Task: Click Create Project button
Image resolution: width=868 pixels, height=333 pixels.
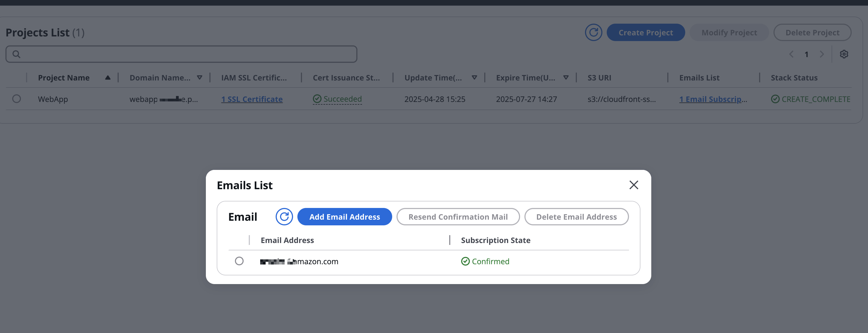Action: 646,32
